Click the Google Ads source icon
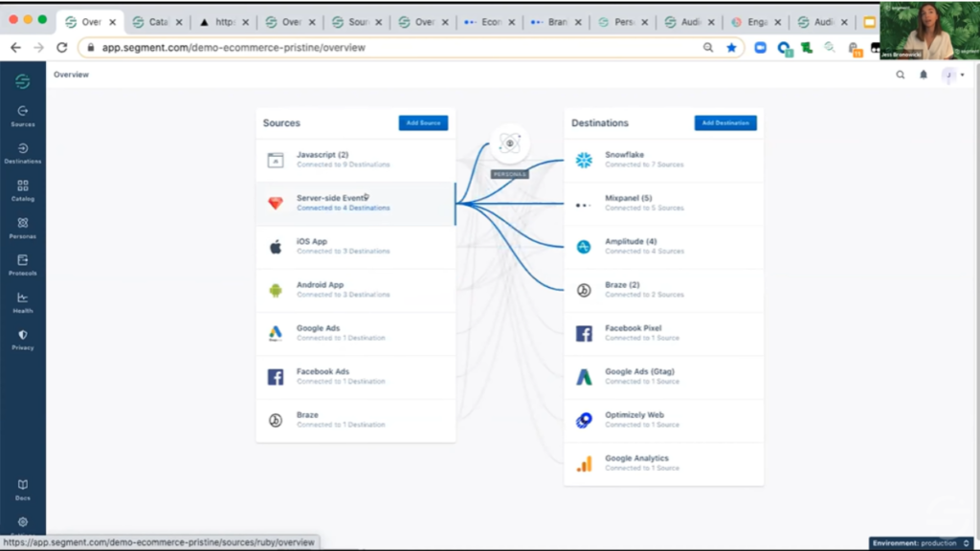 click(275, 333)
